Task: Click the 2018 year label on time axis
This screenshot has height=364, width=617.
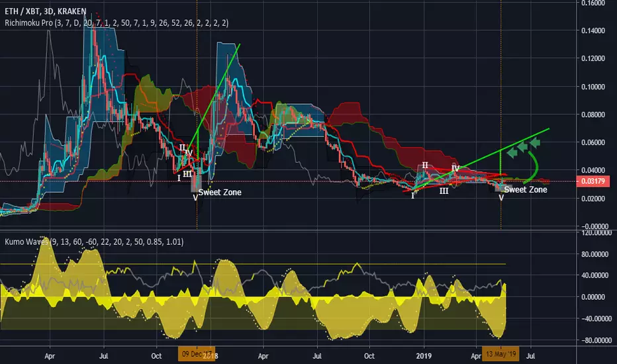Action: 210,357
